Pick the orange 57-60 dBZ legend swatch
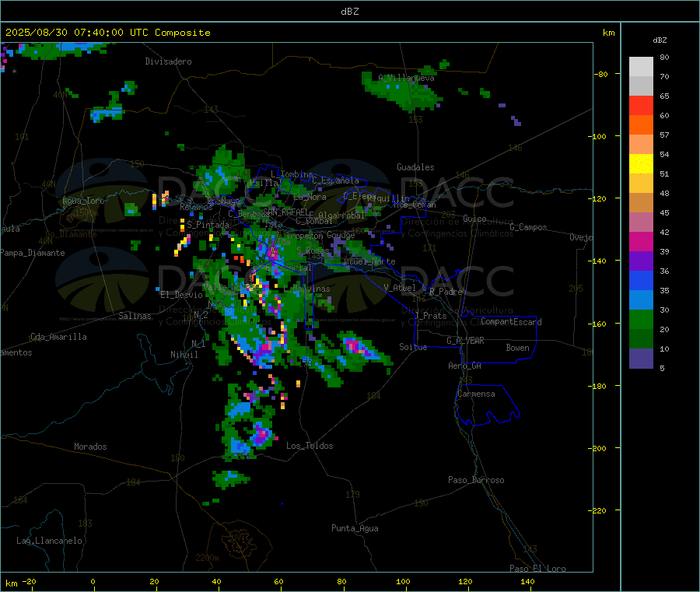The height and width of the screenshot is (592, 700). (x=641, y=125)
